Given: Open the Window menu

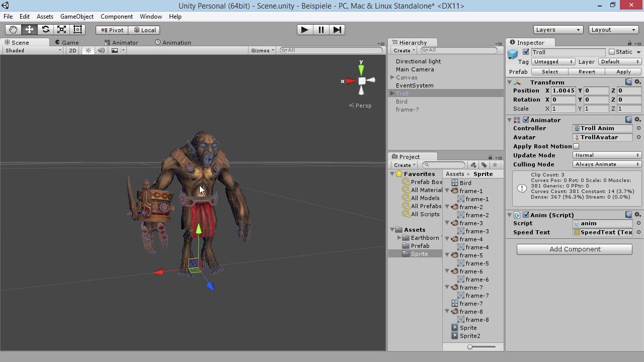Looking at the screenshot, I should (x=151, y=17).
